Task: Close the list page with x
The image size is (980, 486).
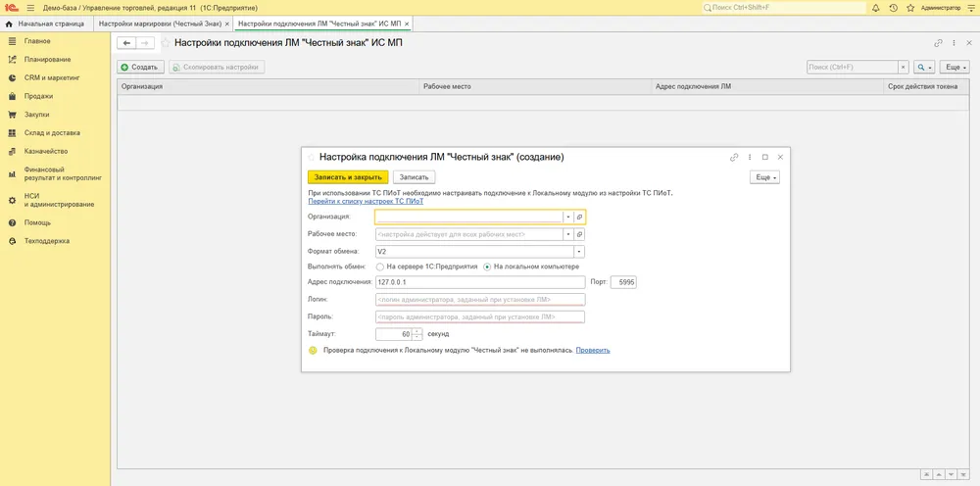Action: pyautogui.click(x=969, y=43)
